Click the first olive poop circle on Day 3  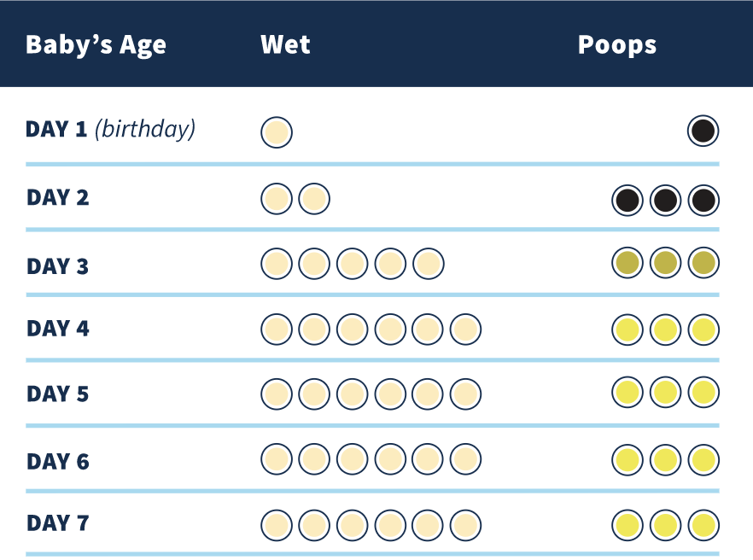(x=627, y=264)
